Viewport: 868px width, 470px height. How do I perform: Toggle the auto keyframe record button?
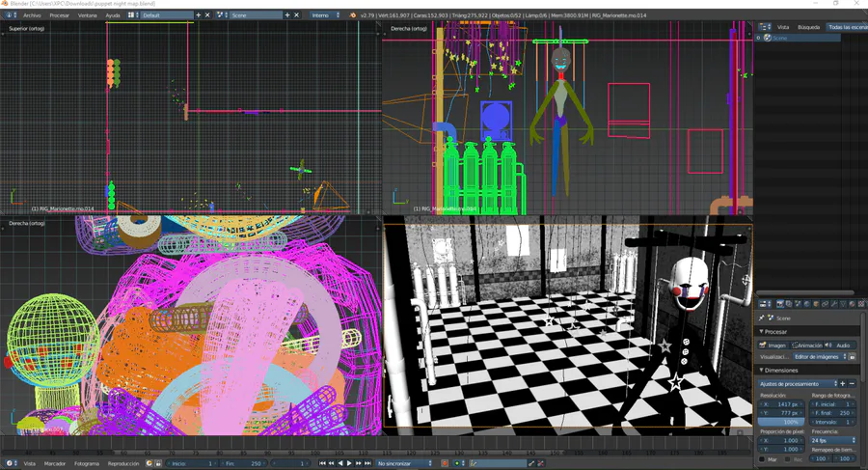tap(444, 463)
